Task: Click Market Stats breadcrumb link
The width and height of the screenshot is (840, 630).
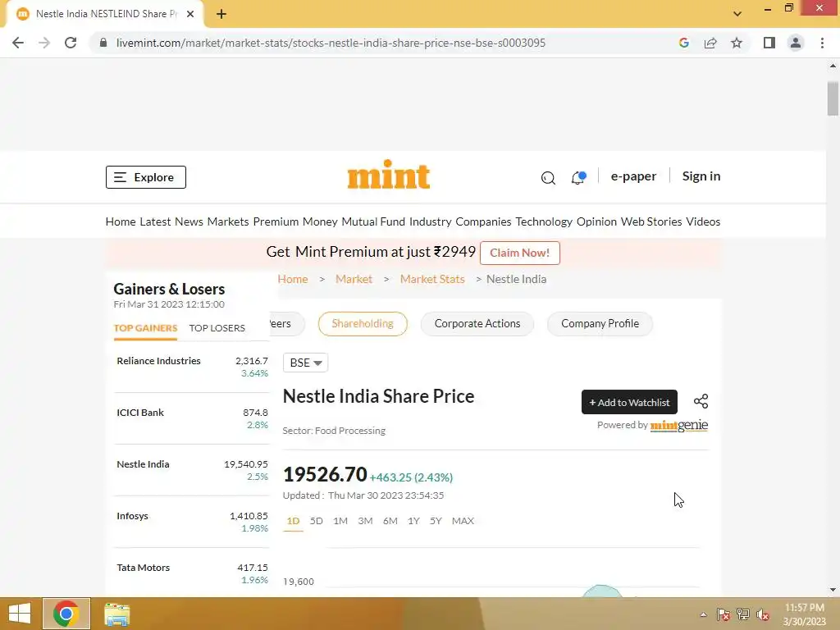Action: pyautogui.click(x=432, y=279)
